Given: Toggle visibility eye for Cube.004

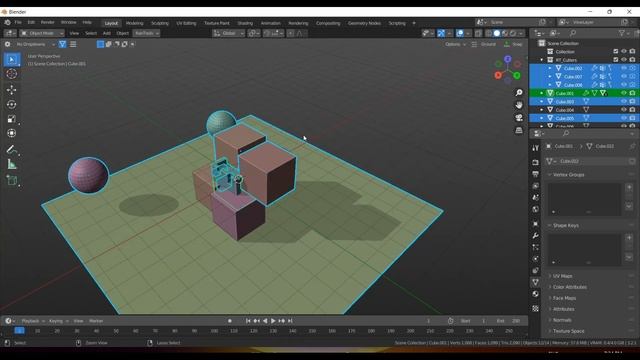Looking at the screenshot, I should tap(624, 110).
